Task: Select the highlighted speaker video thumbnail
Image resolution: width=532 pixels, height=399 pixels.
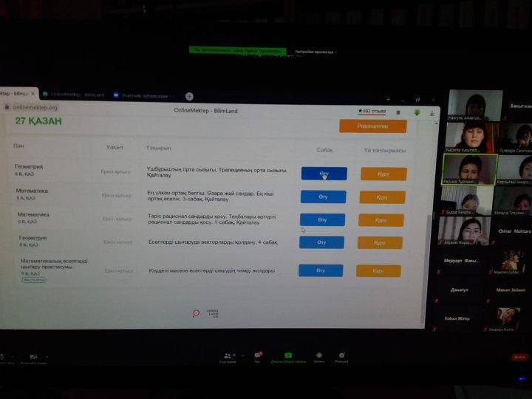Action: point(470,169)
